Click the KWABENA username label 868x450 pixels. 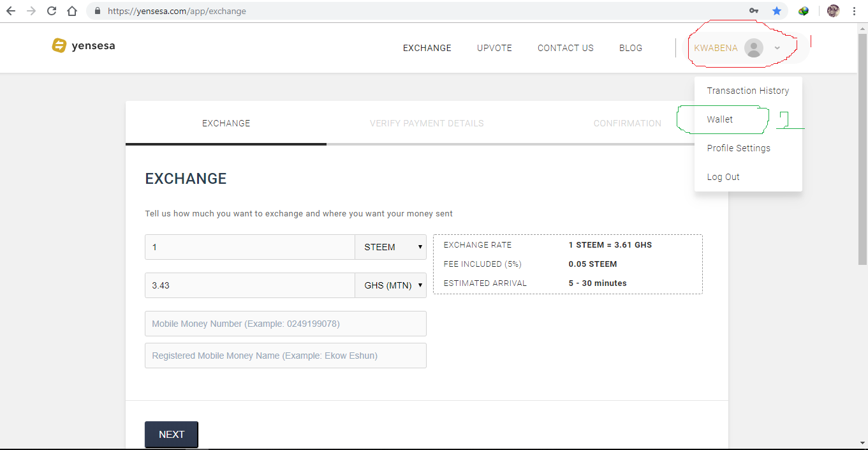[x=716, y=48]
